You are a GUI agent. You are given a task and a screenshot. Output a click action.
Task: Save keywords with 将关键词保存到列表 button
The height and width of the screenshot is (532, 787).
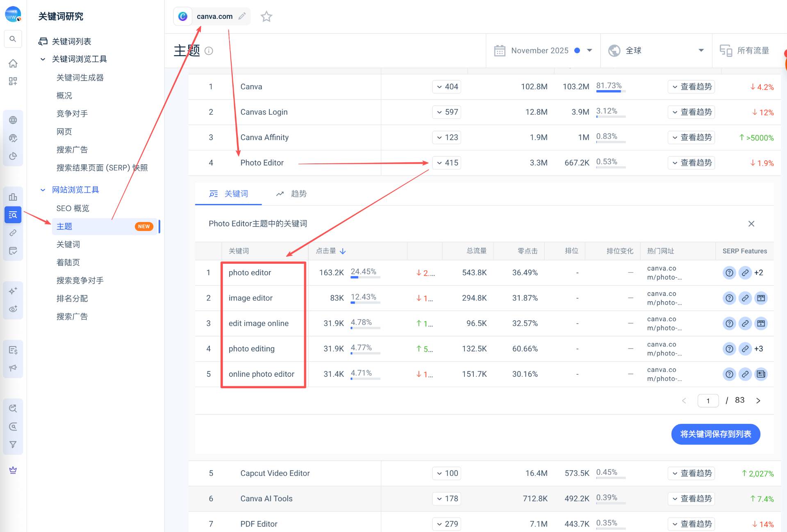(716, 434)
